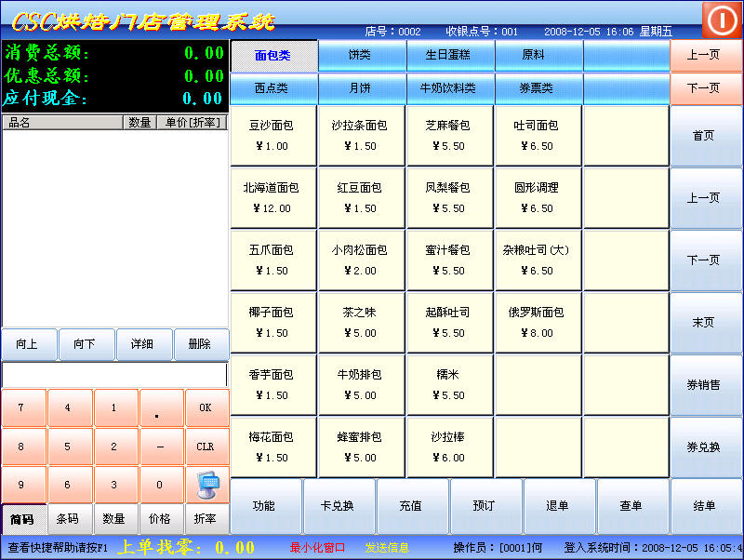This screenshot has width=744, height=560.
Task: Select the 西点类 category tab
Action: coord(273,88)
